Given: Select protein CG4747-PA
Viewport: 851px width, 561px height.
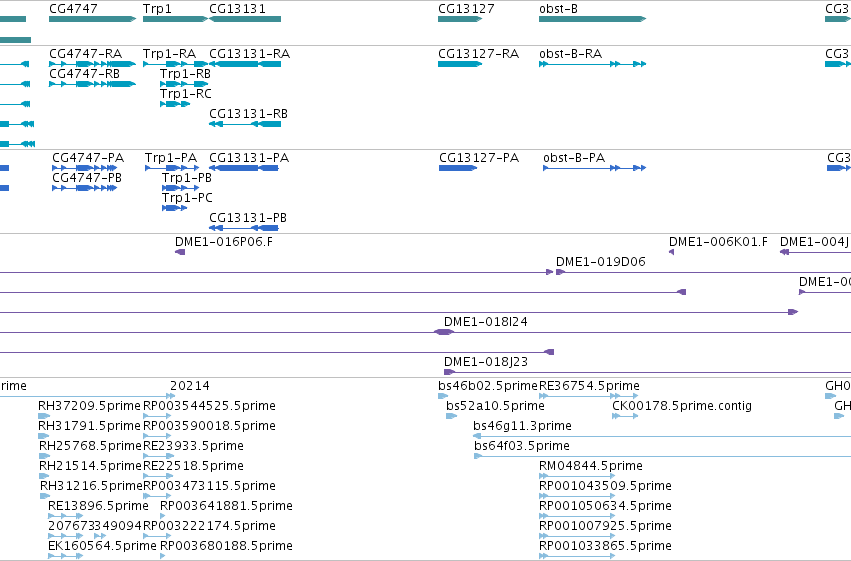Looking at the screenshot, I should pos(84,168).
